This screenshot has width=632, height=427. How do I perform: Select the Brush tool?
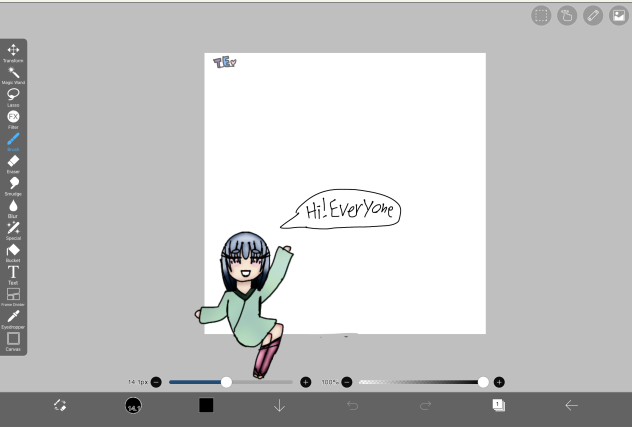click(14, 140)
